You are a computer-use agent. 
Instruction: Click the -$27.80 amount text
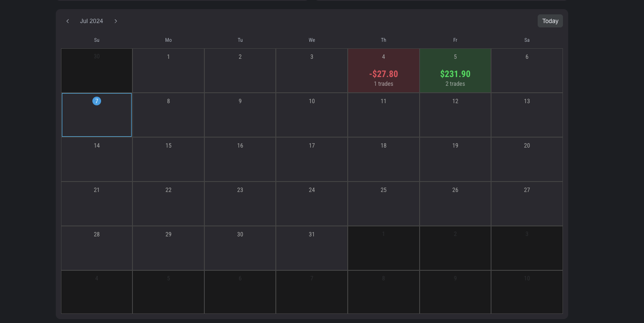(x=383, y=74)
